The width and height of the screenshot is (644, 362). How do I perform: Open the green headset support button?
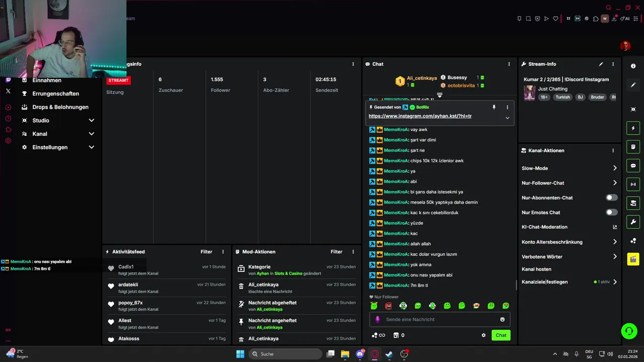tap(629, 331)
